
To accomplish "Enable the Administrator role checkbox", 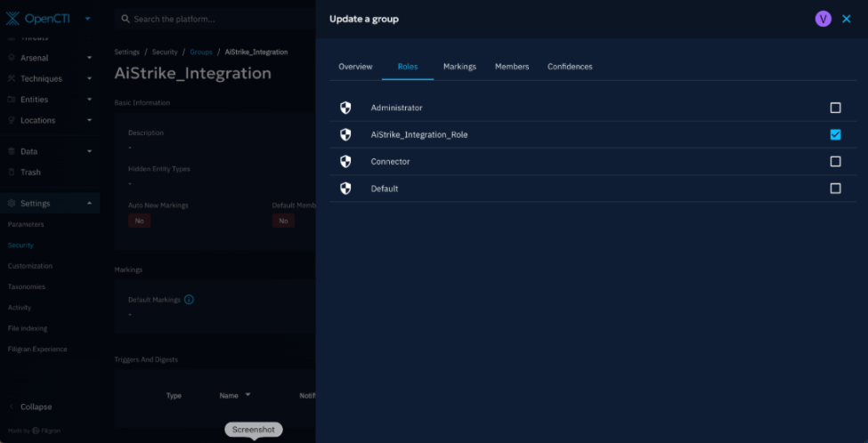I will tap(835, 108).
